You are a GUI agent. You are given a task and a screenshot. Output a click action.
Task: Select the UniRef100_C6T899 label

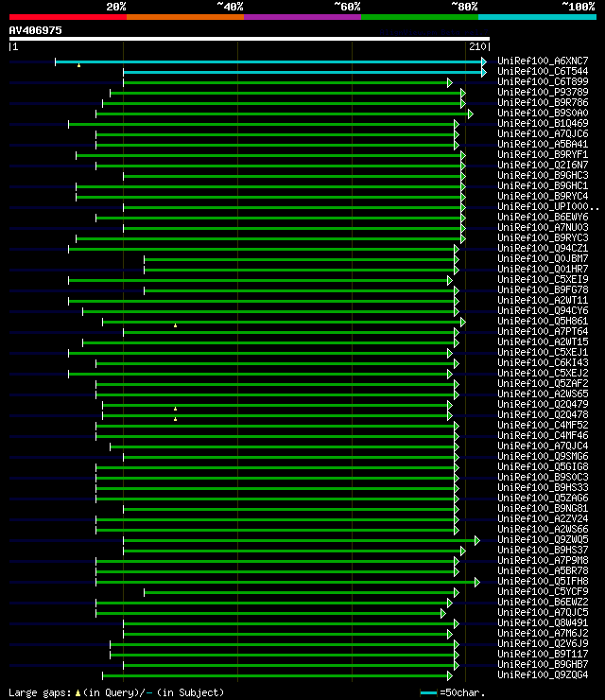click(543, 81)
